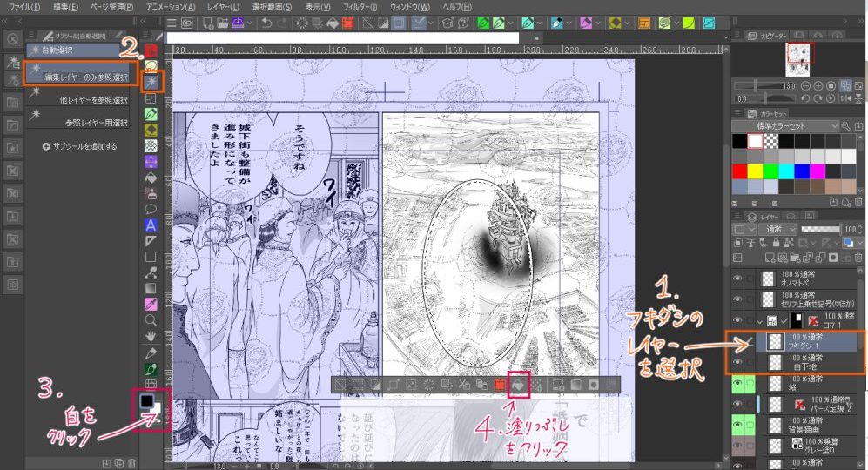
Task: Select the pink Eyedropper tool in the toolbox
Action: tap(151, 304)
